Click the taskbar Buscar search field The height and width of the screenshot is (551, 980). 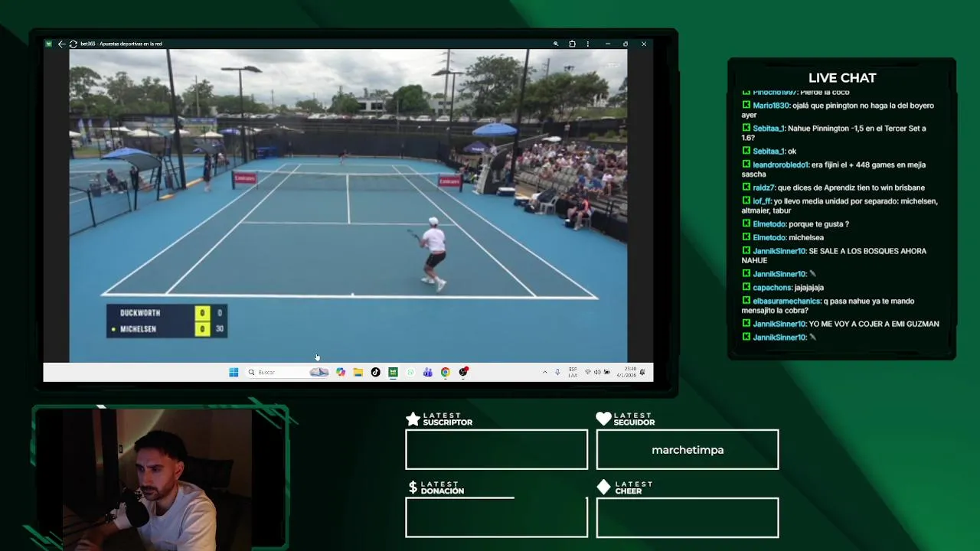[287, 372]
